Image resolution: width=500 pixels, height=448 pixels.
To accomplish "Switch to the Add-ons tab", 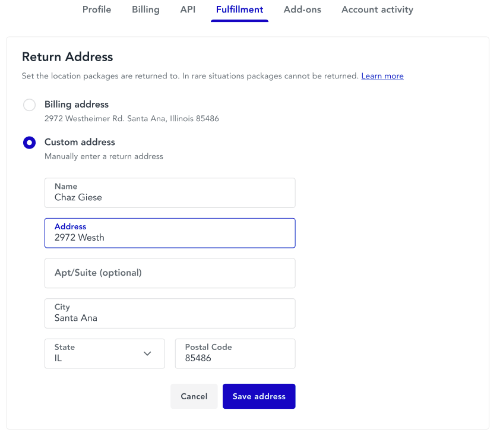I will (302, 10).
